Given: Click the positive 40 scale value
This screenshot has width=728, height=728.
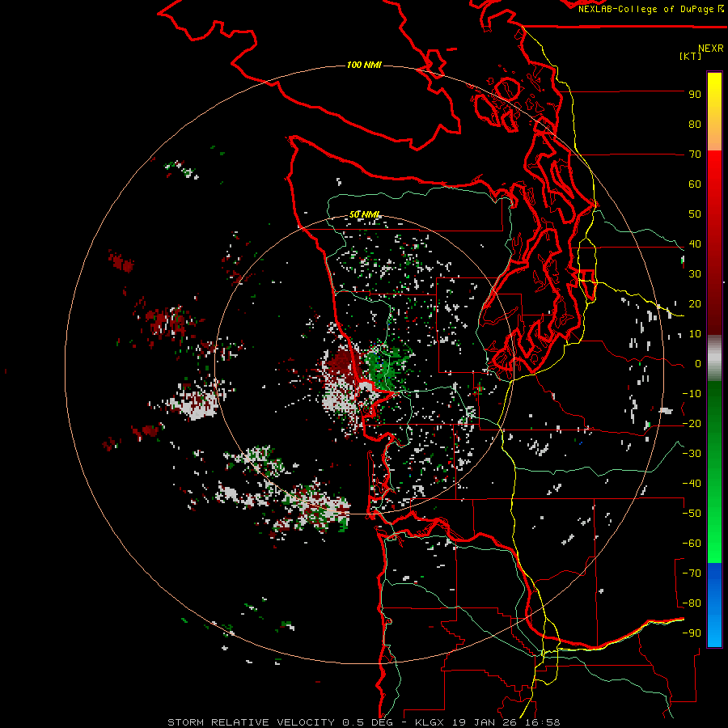Looking at the screenshot, I should coord(695,244).
